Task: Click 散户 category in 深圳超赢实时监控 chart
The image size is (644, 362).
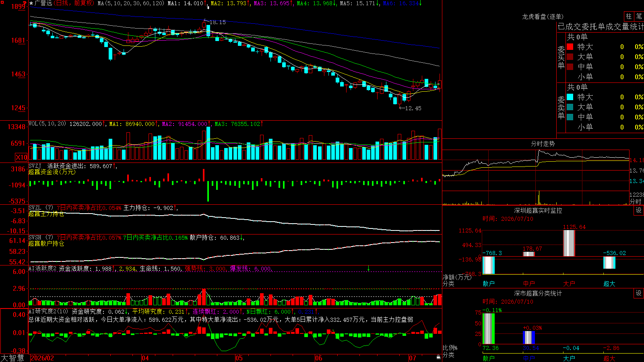Action: pyautogui.click(x=489, y=284)
